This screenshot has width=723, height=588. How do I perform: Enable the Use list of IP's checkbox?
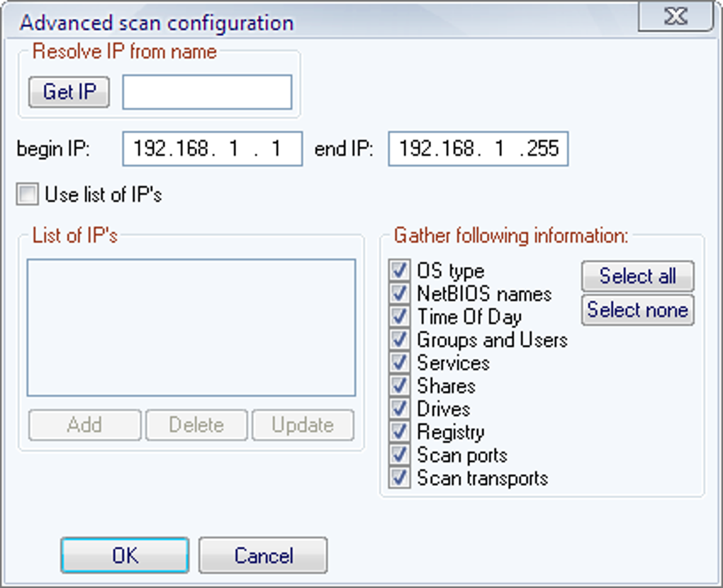[x=28, y=195]
